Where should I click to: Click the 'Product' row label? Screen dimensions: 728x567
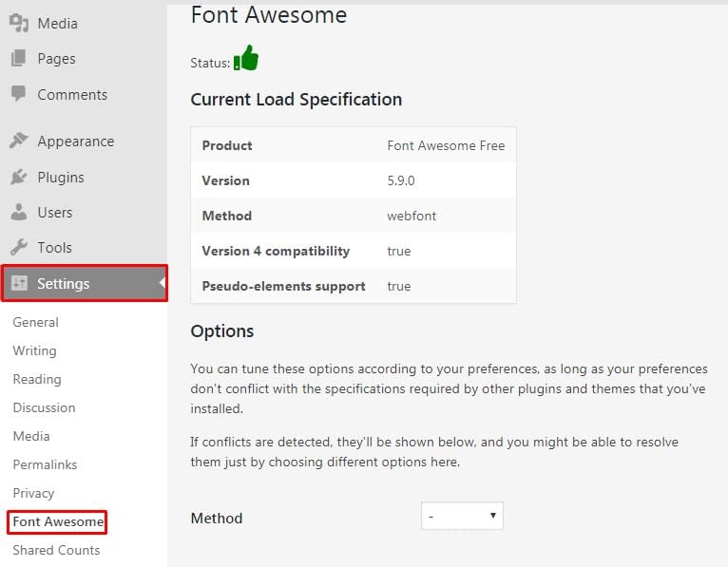point(227,145)
